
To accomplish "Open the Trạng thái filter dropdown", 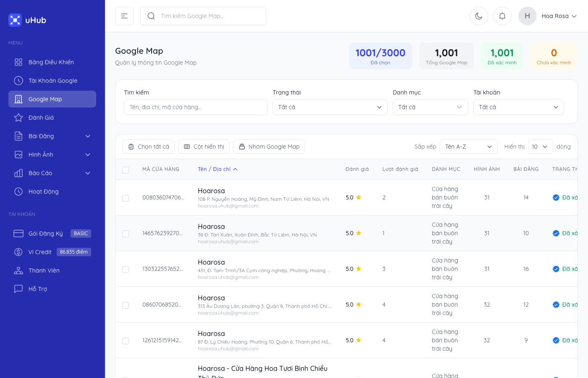I will click(330, 107).
